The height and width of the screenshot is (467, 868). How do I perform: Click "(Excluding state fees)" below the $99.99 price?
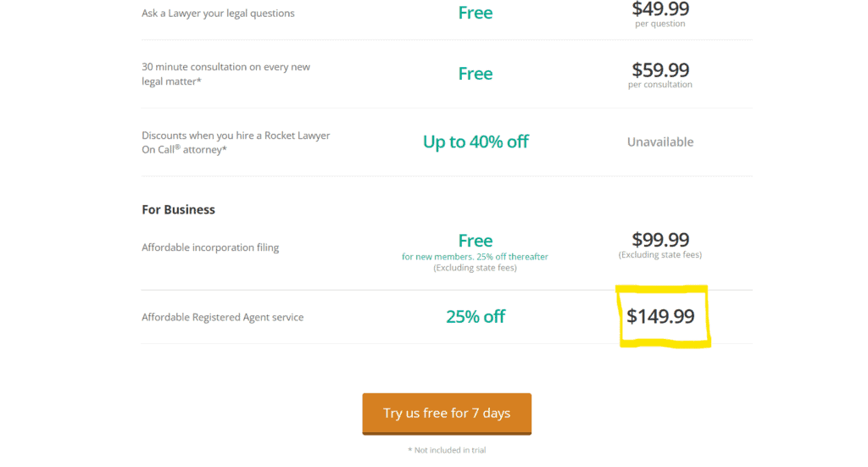(x=660, y=255)
